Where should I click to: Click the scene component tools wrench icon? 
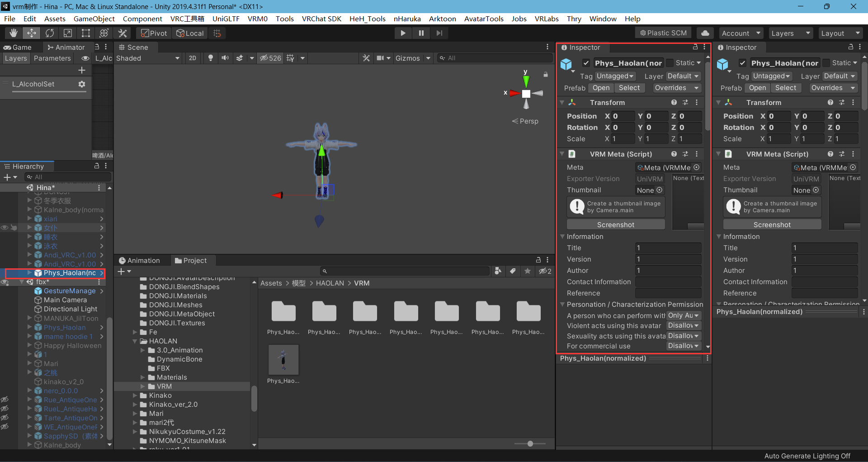coord(366,58)
